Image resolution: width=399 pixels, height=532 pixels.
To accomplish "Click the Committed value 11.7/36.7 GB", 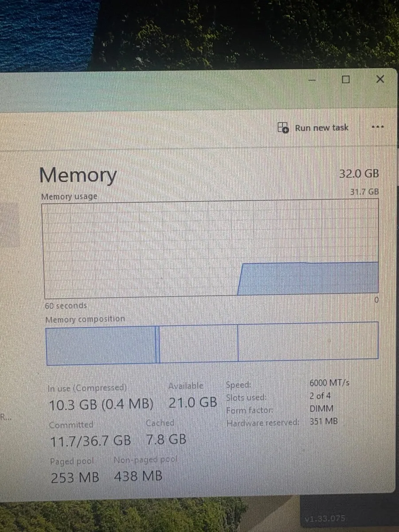I will pyautogui.click(x=90, y=440).
